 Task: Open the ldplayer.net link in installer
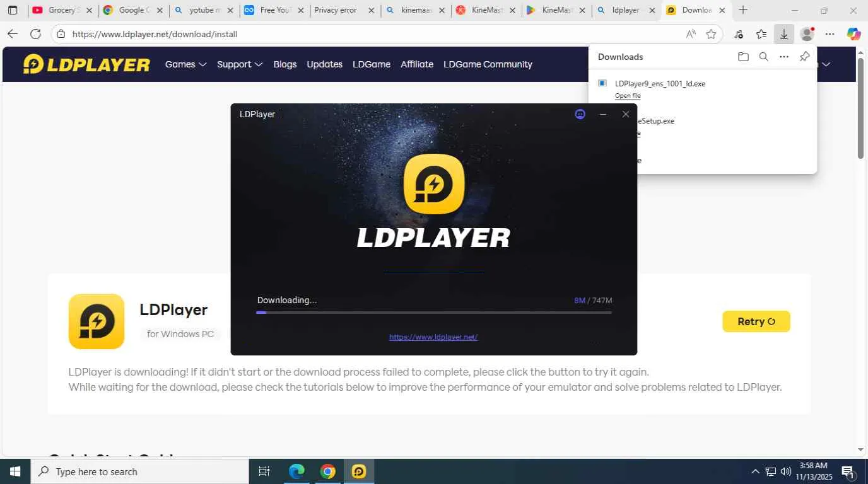[x=433, y=337]
